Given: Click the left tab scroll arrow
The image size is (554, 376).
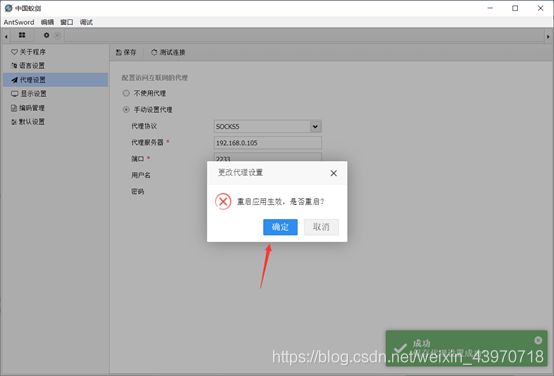Looking at the screenshot, I should (x=6, y=36).
